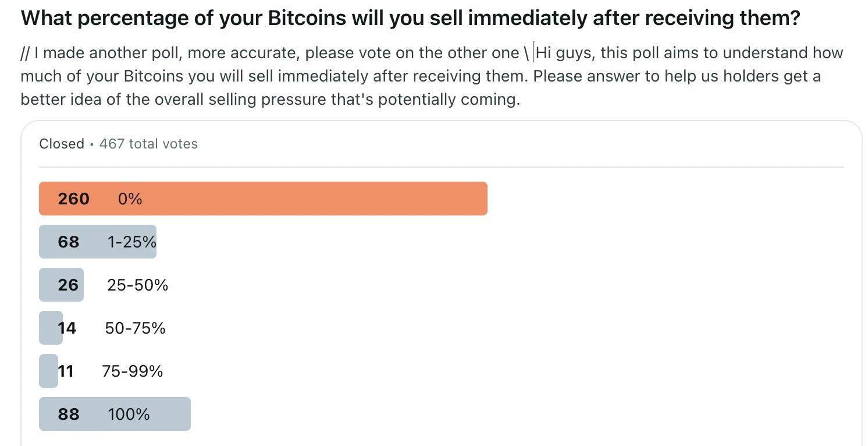Choose the "25-50%" option label
The width and height of the screenshot is (868, 446).
pyautogui.click(x=137, y=285)
